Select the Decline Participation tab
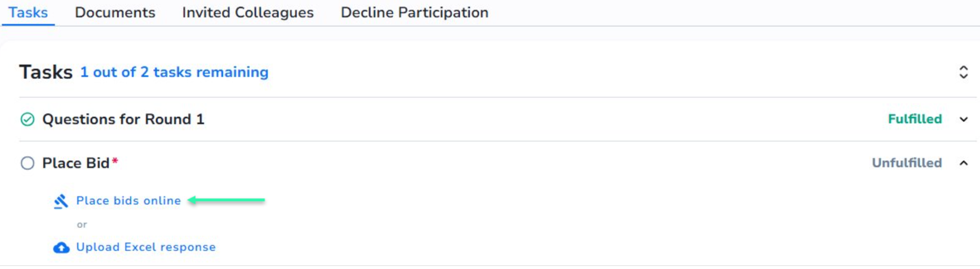 pyautogui.click(x=414, y=12)
